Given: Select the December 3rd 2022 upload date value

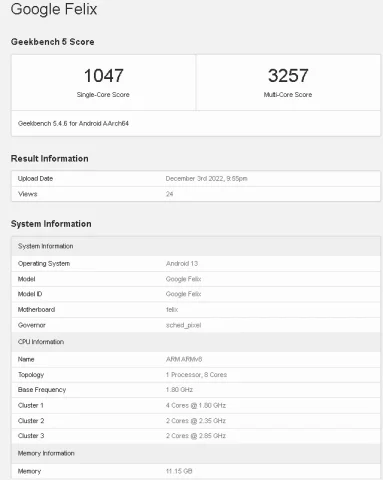Looking at the screenshot, I should [207, 179].
